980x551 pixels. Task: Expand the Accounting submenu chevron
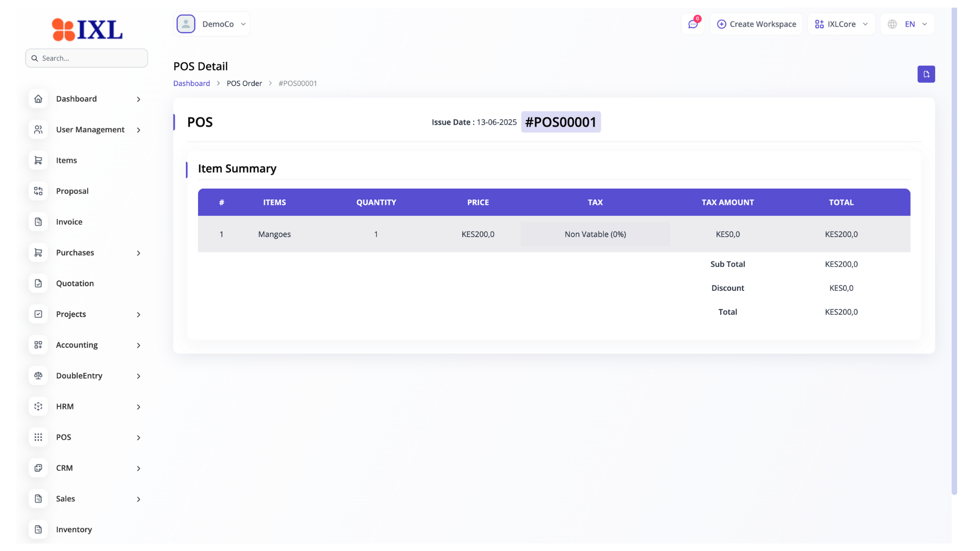(x=138, y=345)
